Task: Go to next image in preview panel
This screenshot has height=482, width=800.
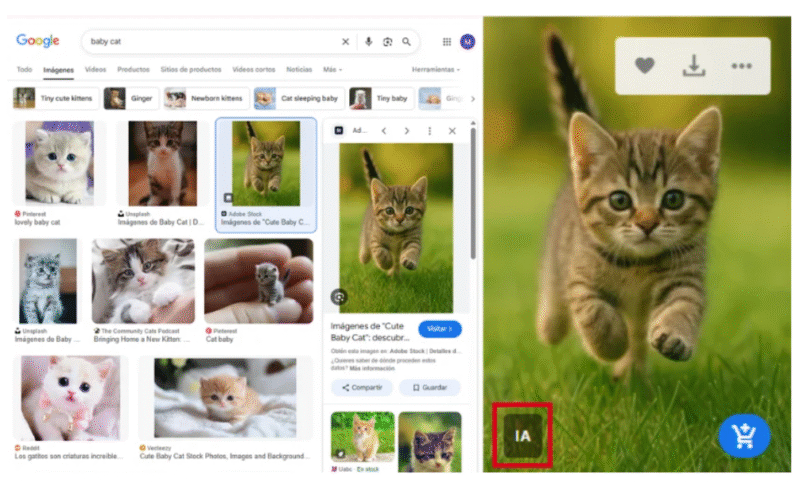Action: [x=407, y=131]
